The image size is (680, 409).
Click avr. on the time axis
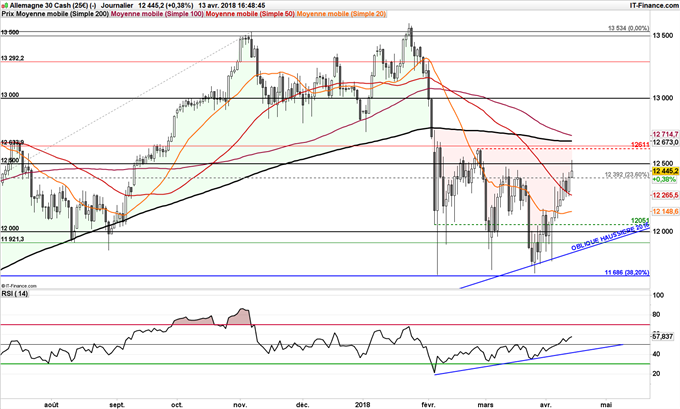point(546,405)
